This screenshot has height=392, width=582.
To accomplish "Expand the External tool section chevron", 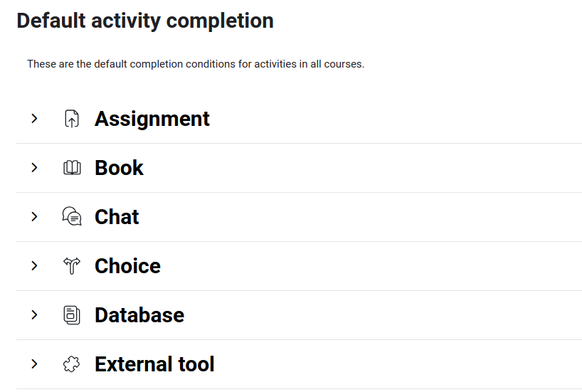I will click(35, 364).
